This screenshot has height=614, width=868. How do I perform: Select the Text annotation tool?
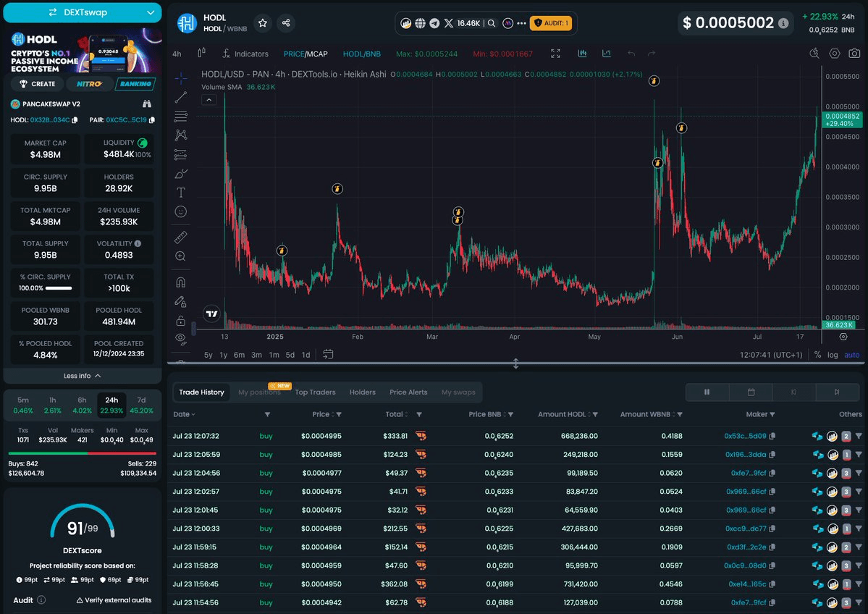[181, 193]
